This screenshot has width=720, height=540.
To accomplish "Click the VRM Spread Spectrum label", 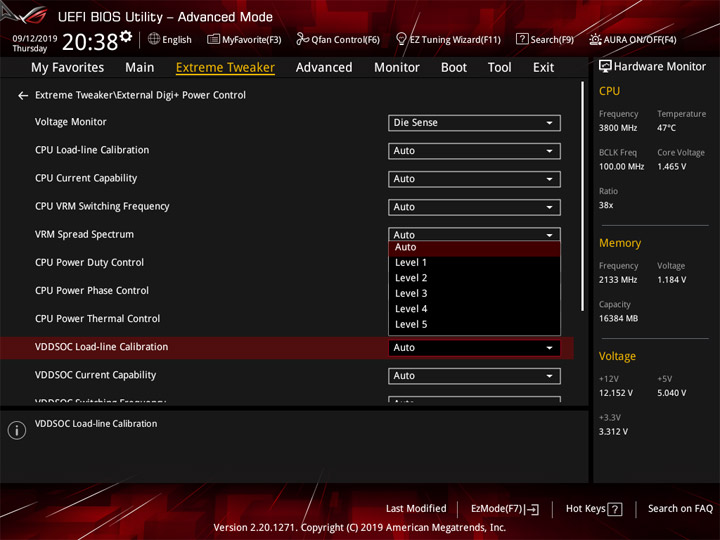I will (x=84, y=235).
